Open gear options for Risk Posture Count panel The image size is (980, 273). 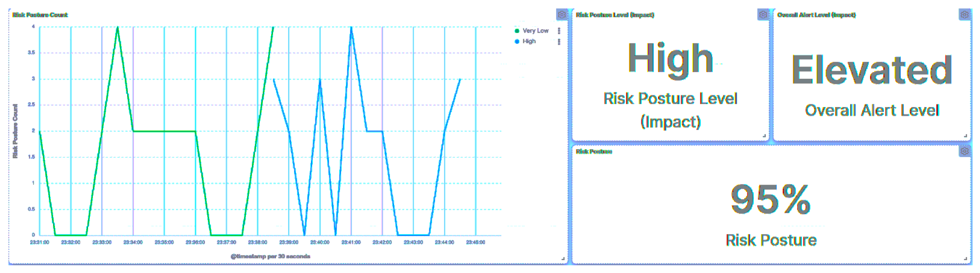tap(562, 15)
